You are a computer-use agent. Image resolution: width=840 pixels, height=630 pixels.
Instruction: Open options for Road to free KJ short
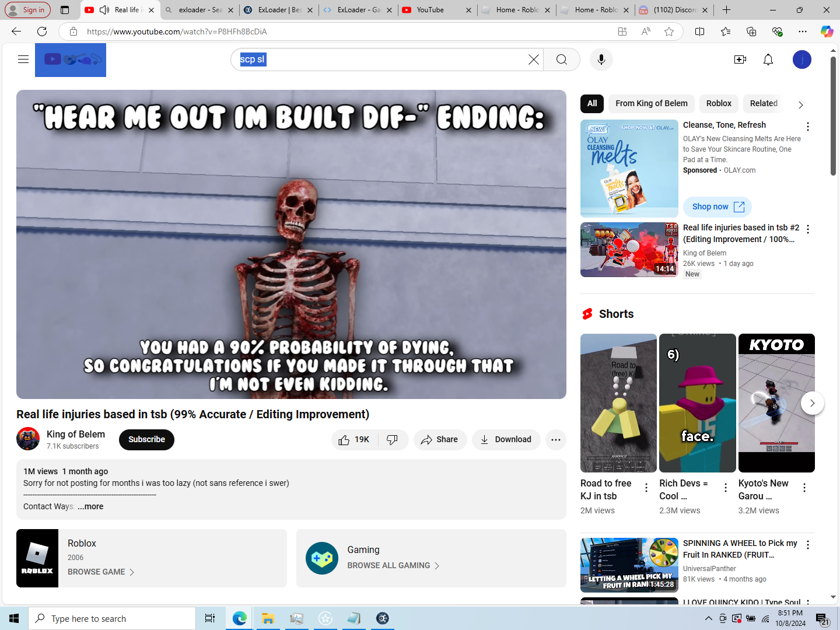pyautogui.click(x=646, y=488)
